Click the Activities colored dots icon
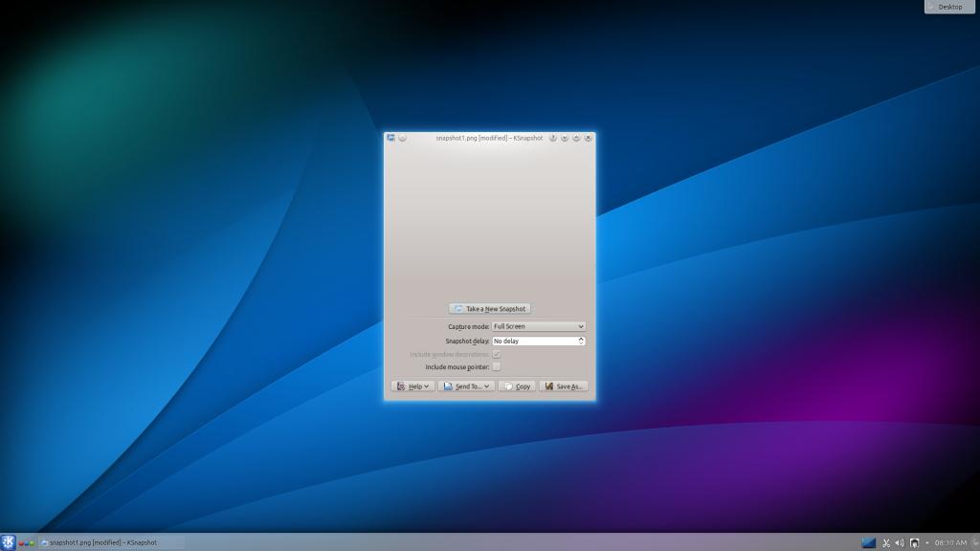Viewport: 980px width, 551px height. (x=27, y=542)
